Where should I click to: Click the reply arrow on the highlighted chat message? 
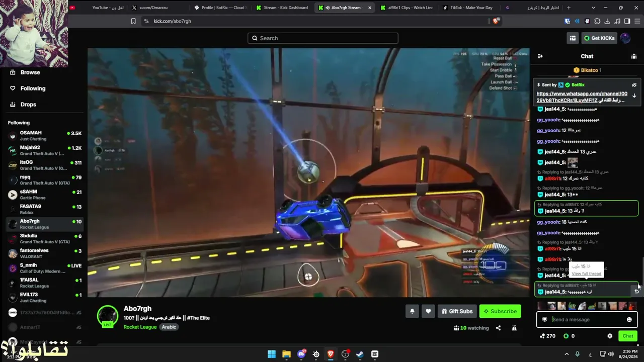pyautogui.click(x=636, y=291)
